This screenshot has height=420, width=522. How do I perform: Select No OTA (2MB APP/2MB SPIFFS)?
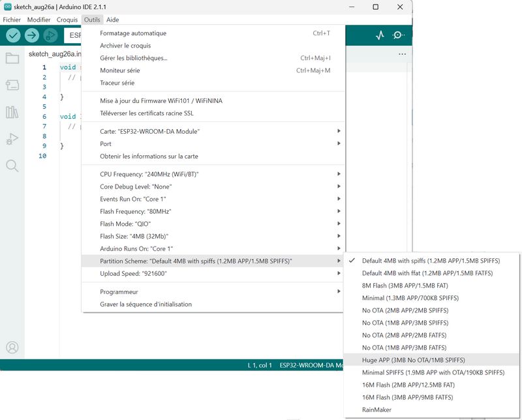[431, 310]
